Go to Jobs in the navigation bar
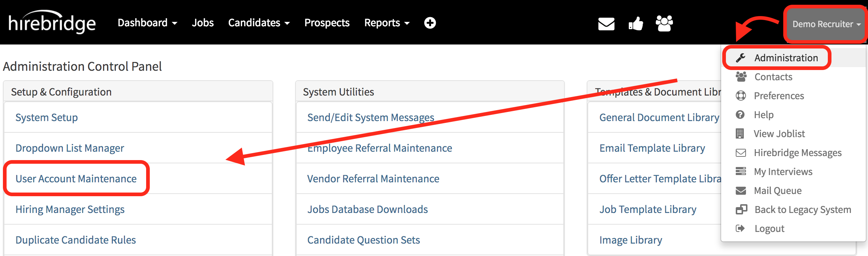This screenshot has height=256, width=868. pyautogui.click(x=203, y=23)
